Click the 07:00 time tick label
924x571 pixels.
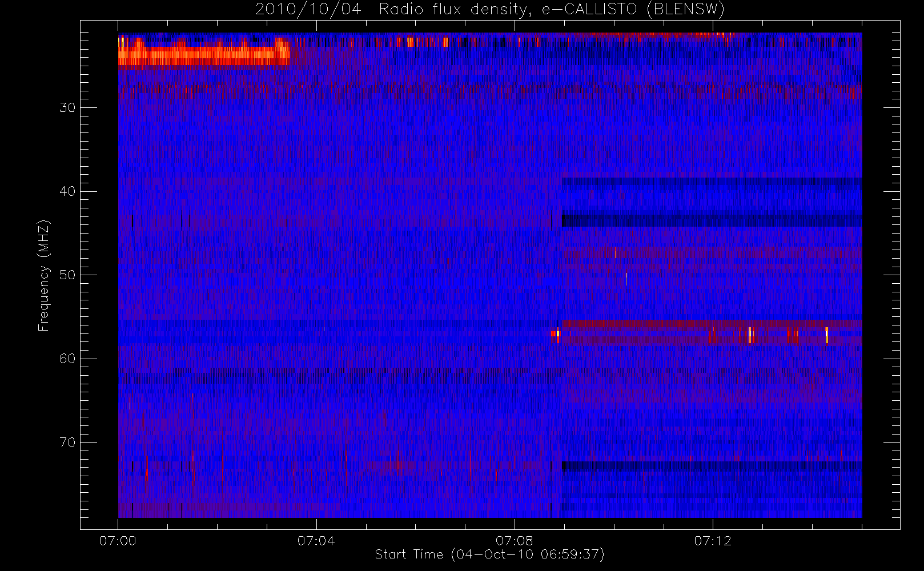[x=118, y=541]
